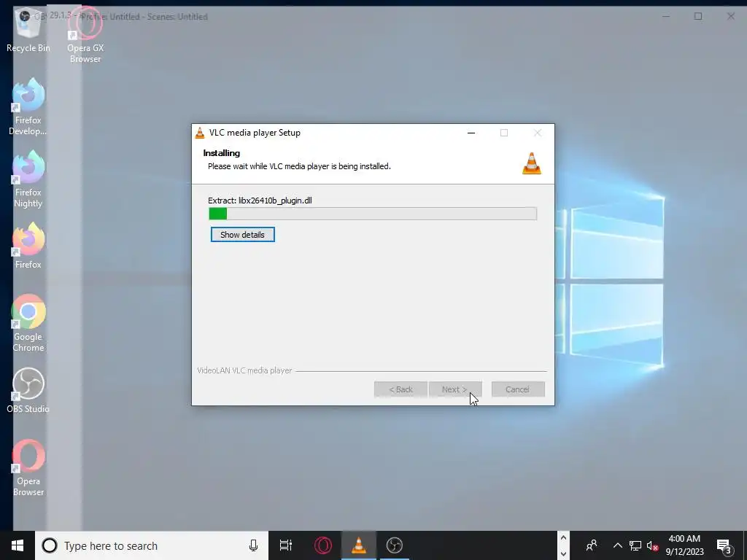
Task: Minimize the VLC Setup window
Action: 471,133
